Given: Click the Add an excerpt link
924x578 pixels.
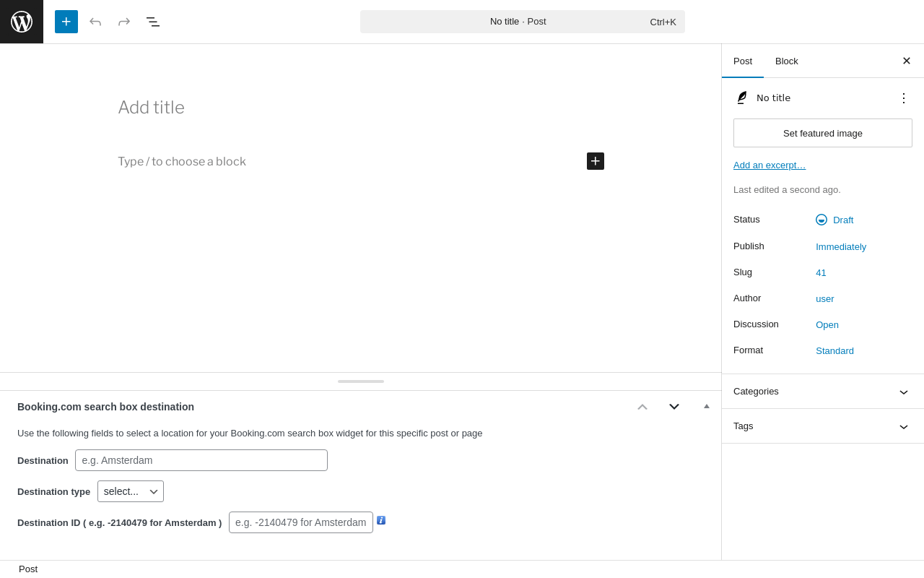Looking at the screenshot, I should tap(770, 165).
